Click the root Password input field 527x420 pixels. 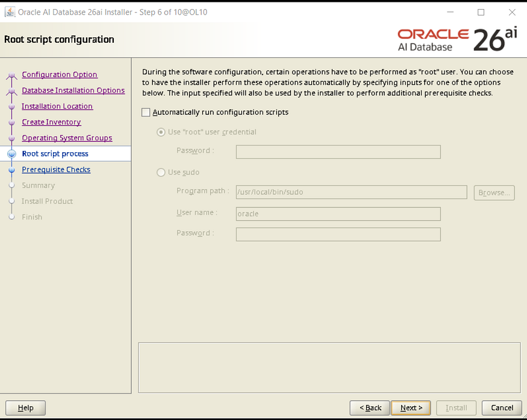click(338, 152)
